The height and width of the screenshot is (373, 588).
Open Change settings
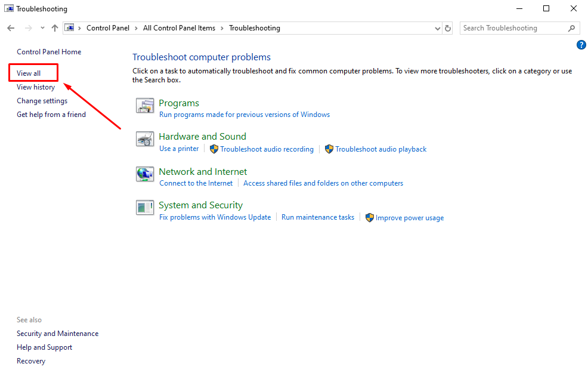[42, 101]
